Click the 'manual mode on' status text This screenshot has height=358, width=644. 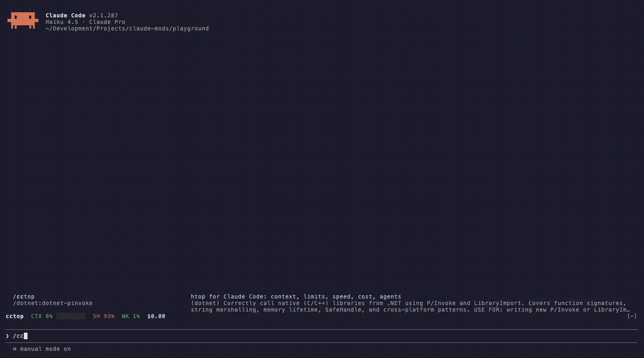(46, 349)
